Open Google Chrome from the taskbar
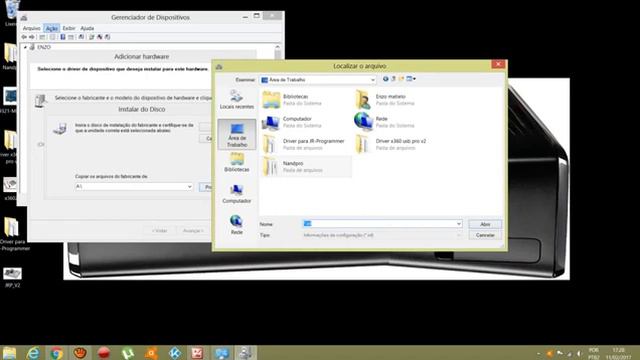Viewport: 640px width, 360px height. (56, 353)
